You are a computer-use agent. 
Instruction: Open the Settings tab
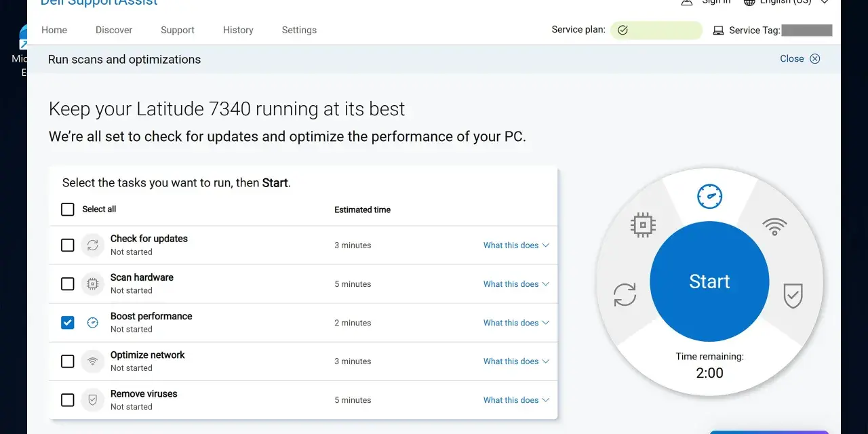299,30
